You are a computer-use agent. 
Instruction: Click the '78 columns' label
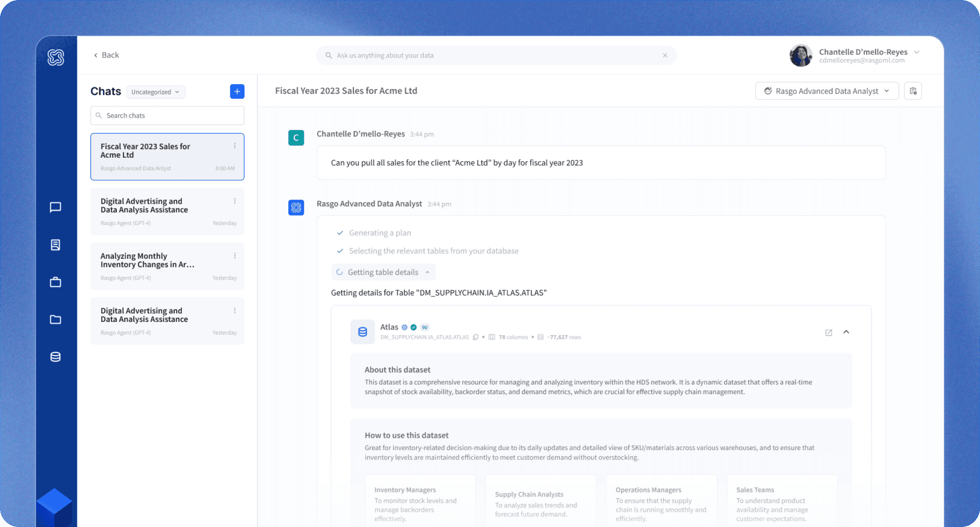(x=513, y=337)
